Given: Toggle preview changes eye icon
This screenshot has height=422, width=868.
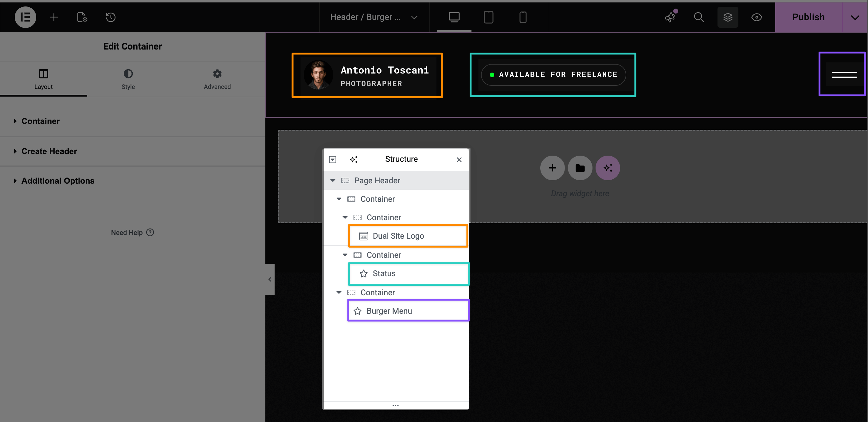Looking at the screenshot, I should 757,17.
